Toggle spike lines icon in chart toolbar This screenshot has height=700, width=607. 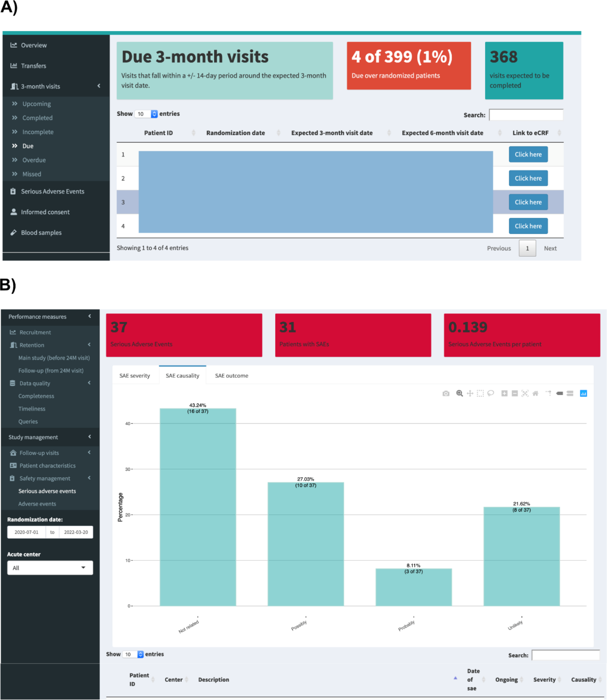tap(549, 393)
